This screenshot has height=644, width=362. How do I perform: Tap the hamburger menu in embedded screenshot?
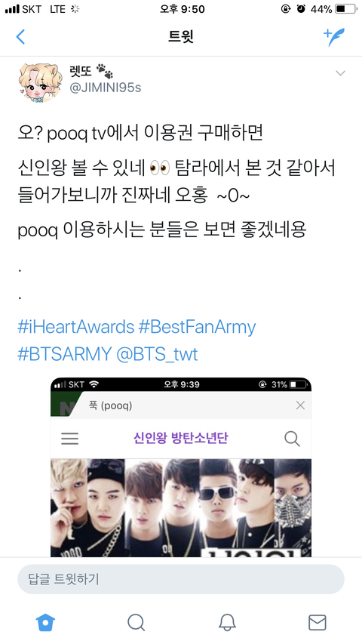pos(70,439)
